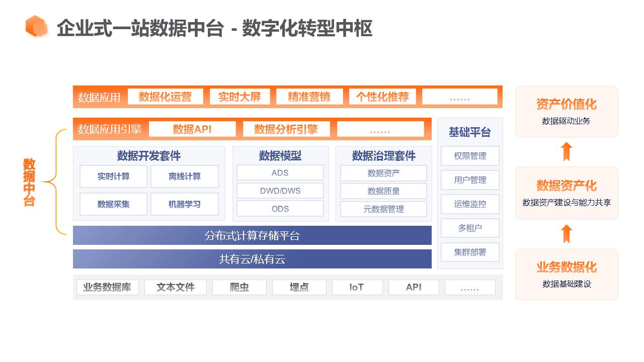This screenshot has height=362, width=644.
Task: Click the 分布式计算存储平台 bar
Action: [x=252, y=235]
